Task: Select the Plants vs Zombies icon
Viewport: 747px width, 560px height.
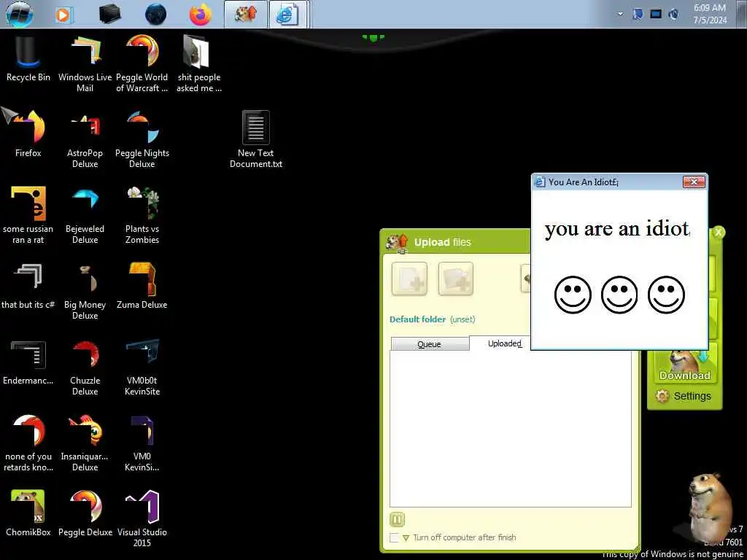Action: 142,215
